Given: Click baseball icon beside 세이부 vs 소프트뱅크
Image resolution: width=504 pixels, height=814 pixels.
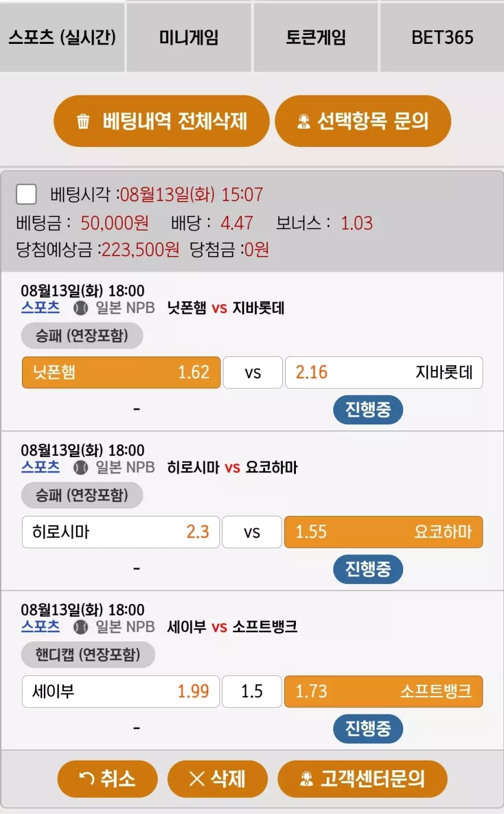Looking at the screenshot, I should 80,627.
